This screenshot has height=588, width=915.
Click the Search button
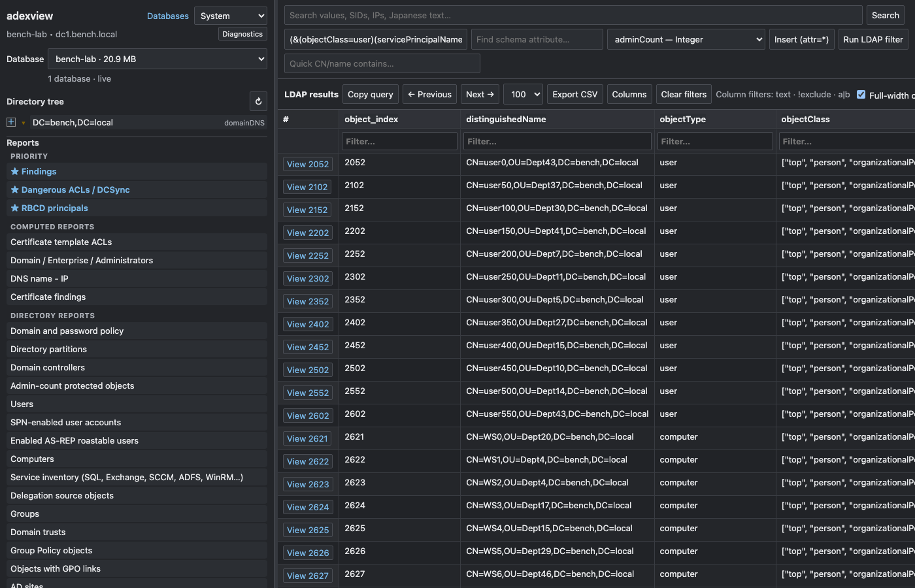coord(885,15)
